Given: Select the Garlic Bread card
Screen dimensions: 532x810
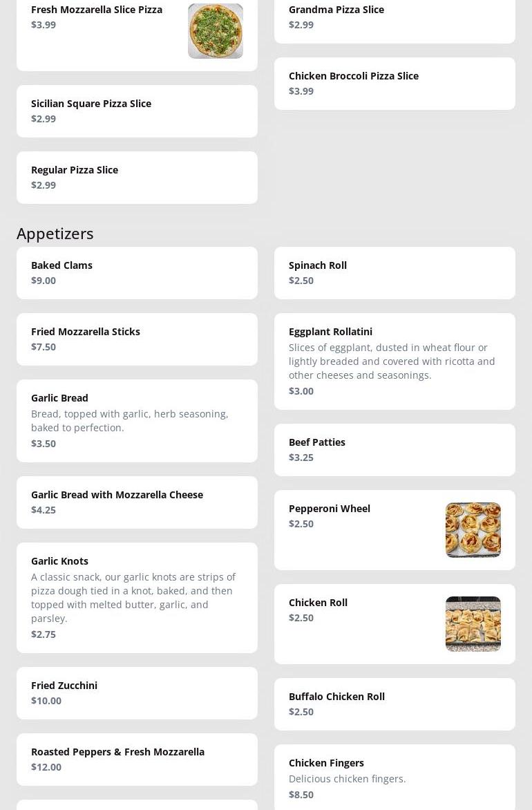Looking at the screenshot, I should (137, 421).
